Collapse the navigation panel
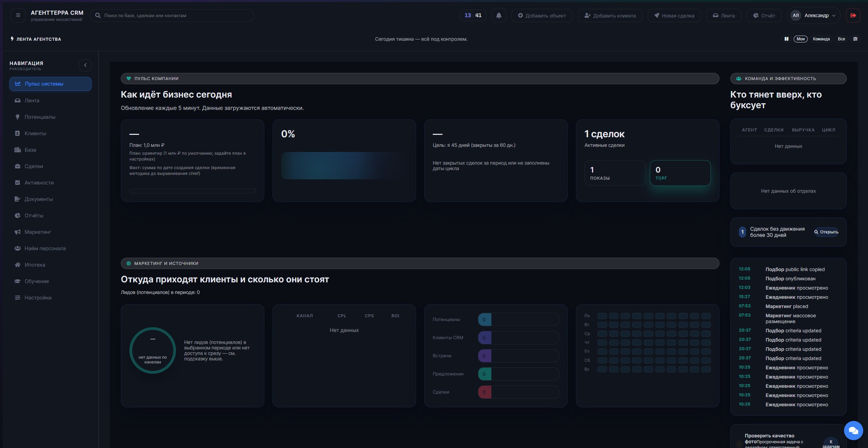Screen dimensions: 868x448 85,65
